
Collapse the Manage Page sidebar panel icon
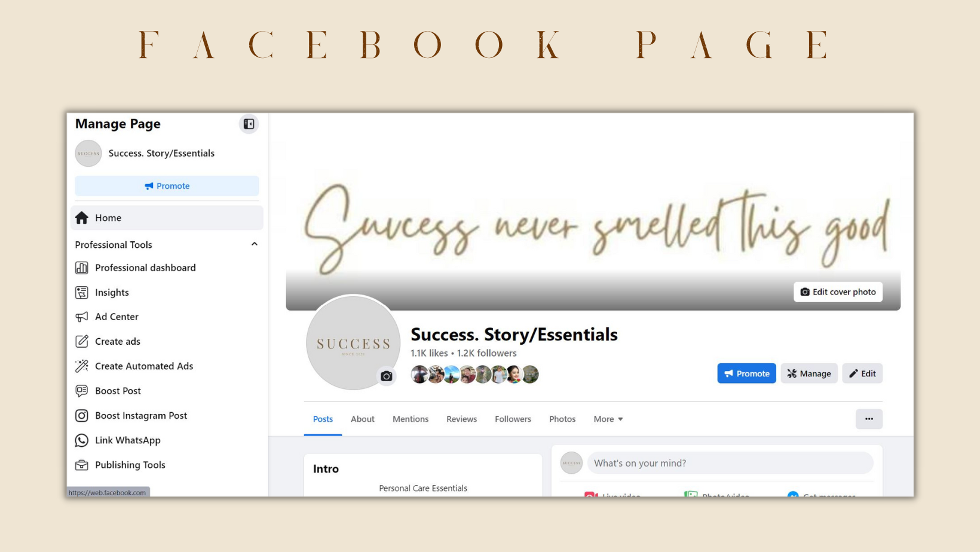[249, 124]
